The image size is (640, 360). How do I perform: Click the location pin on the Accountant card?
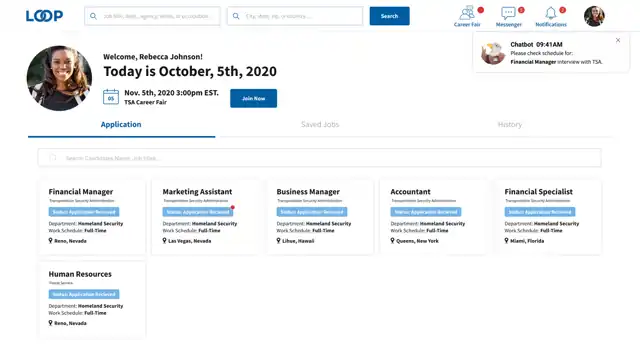coord(392,240)
